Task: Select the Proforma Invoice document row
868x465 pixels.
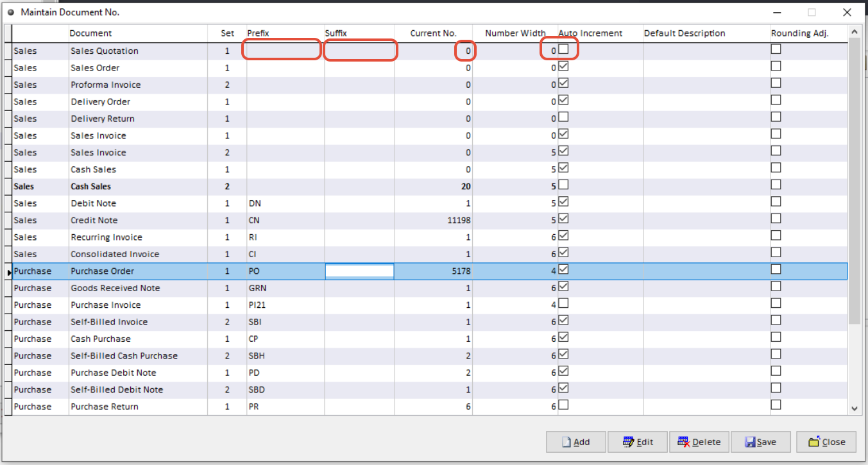Action: click(430, 85)
